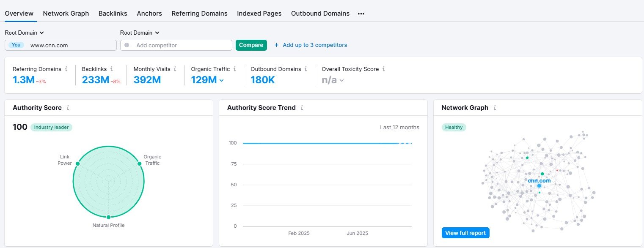Open the Organic Traffic info icon
This screenshot has height=248, width=644.
point(235,69)
